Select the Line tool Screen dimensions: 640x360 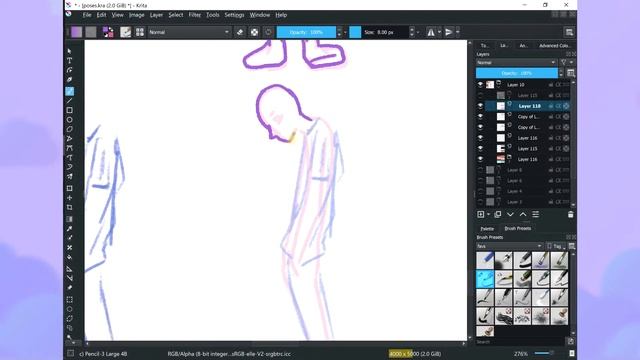click(69, 100)
